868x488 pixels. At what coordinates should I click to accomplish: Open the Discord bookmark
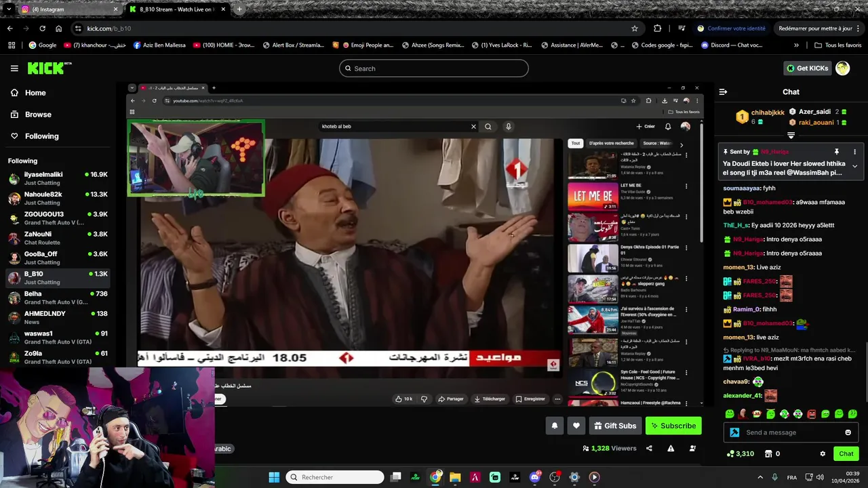(x=732, y=45)
